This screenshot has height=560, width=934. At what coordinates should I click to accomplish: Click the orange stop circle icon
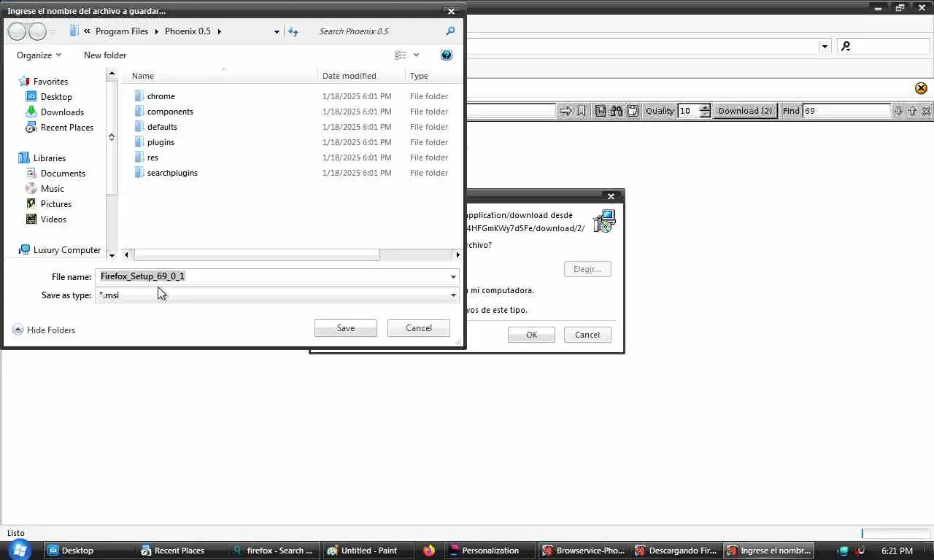[x=921, y=88]
